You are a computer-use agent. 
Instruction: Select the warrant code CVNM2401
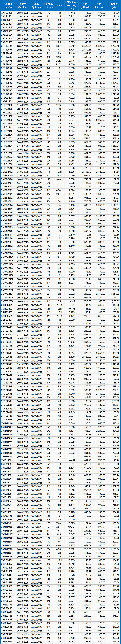(7, 523)
